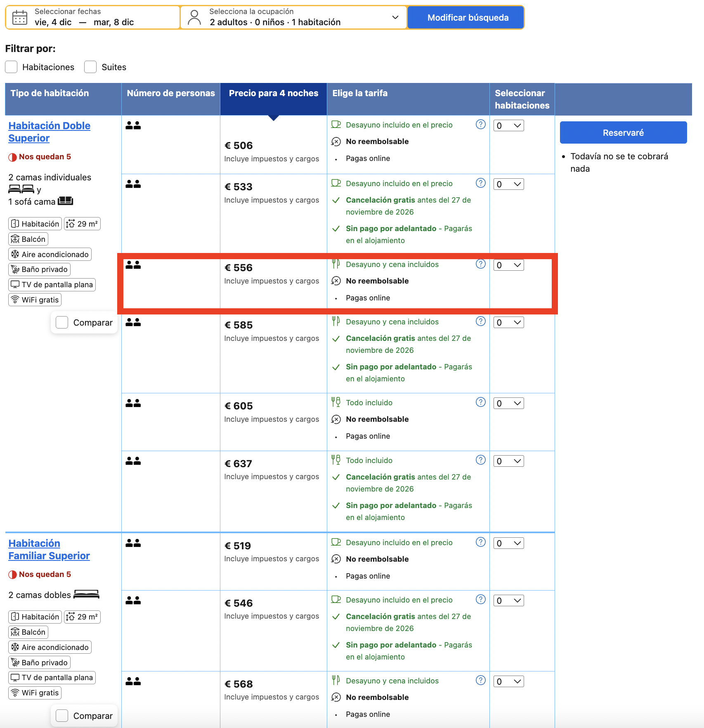Open the Habitación Doble Superior link
Screen dimensions: 704x728
click(x=49, y=132)
